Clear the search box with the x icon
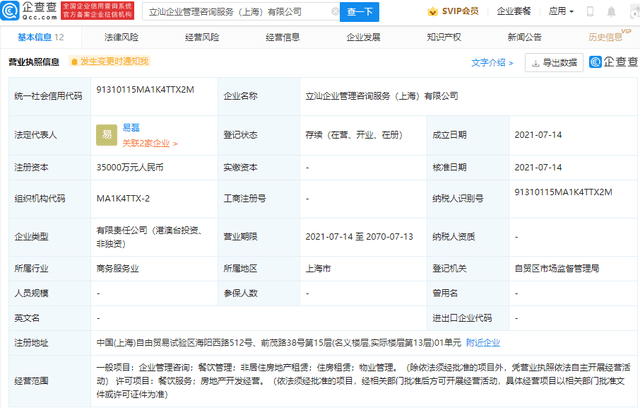This screenshot has height=408, width=640. click(335, 11)
